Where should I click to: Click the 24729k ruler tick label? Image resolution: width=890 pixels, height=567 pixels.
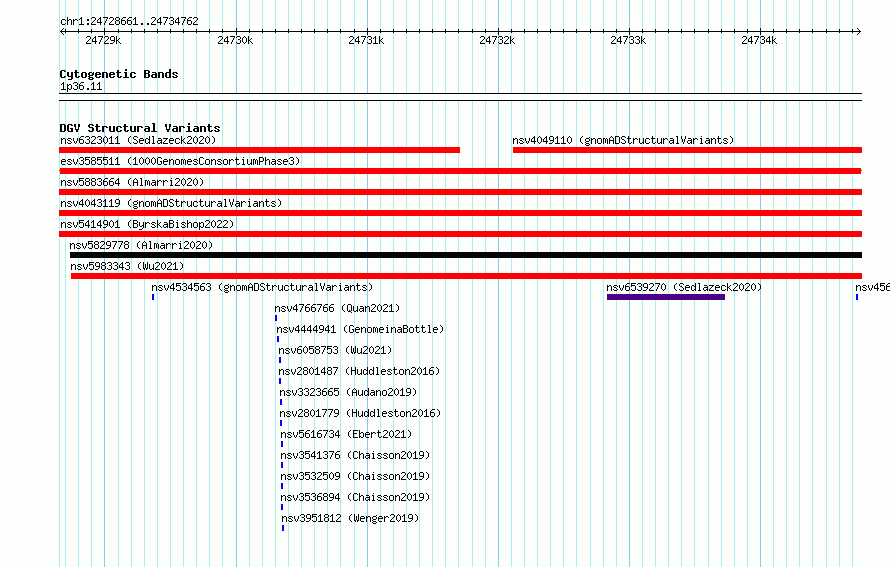(103, 40)
